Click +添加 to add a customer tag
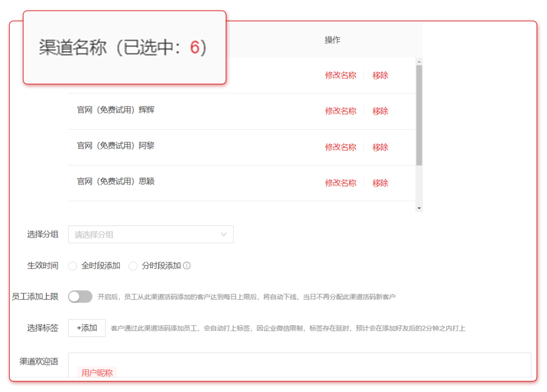Viewport: 547px width, 392px height. click(86, 328)
